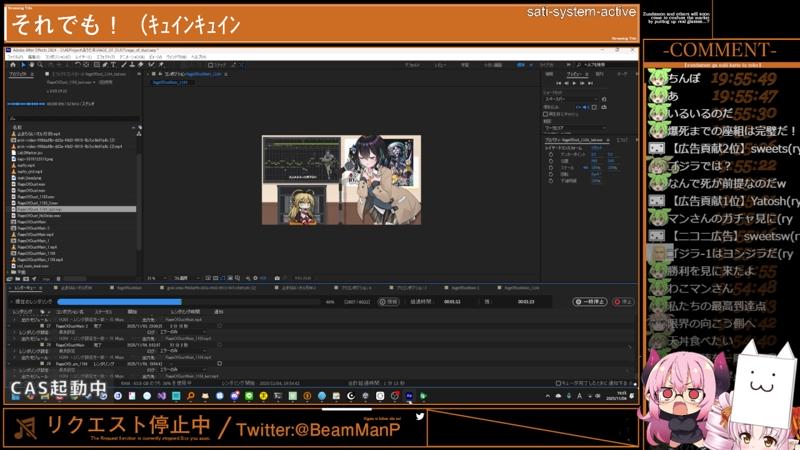Click the composition viewer image
The width and height of the screenshot is (800, 450).
tap(341, 180)
